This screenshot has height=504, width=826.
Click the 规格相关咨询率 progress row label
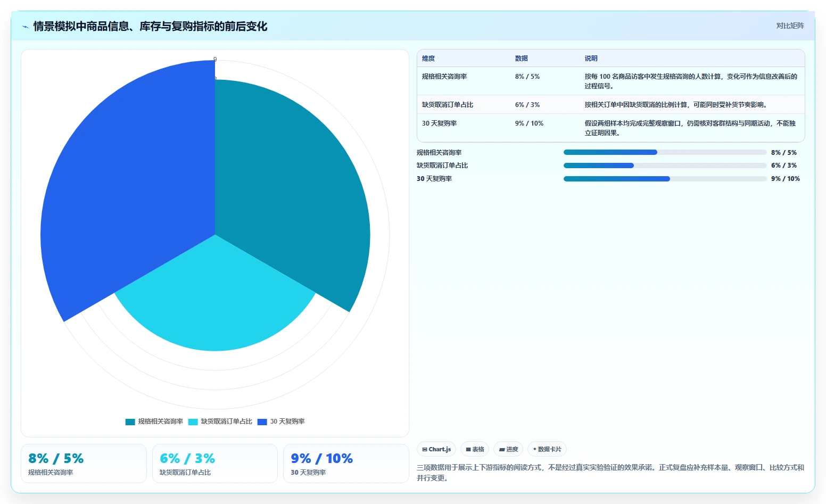(439, 153)
